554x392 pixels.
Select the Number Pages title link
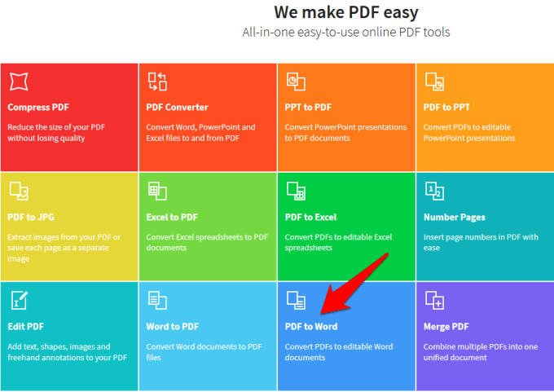pos(455,217)
